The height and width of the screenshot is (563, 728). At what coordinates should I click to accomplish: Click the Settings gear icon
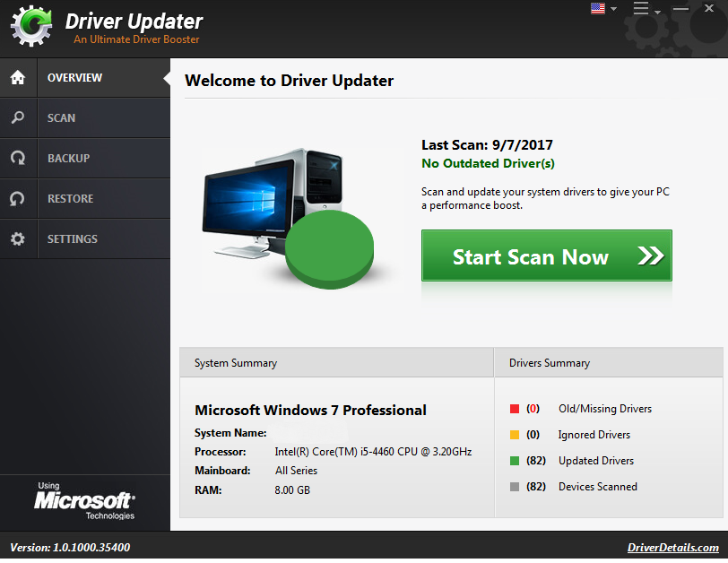pyautogui.click(x=18, y=239)
